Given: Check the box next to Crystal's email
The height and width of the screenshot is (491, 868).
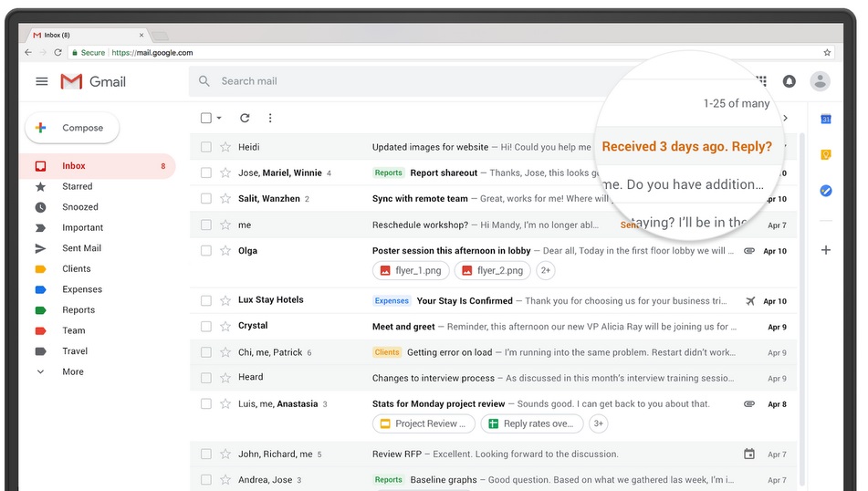Looking at the screenshot, I should pos(206,326).
